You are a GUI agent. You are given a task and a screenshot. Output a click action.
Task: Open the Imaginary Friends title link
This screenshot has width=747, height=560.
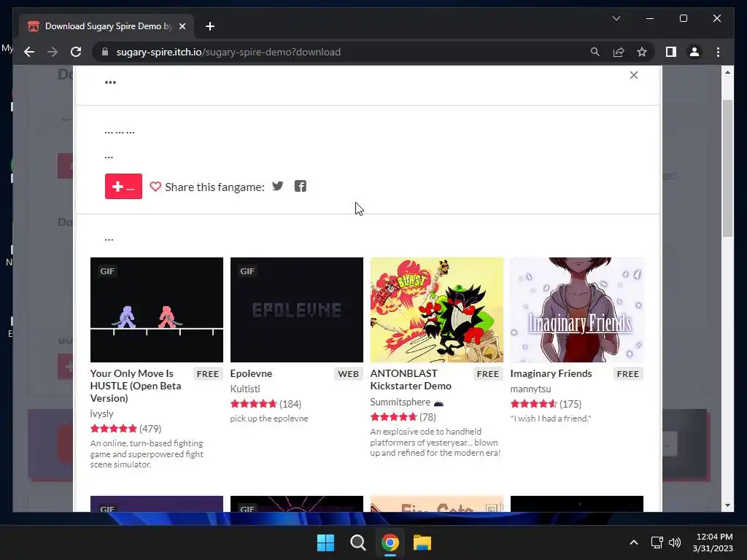coord(551,373)
